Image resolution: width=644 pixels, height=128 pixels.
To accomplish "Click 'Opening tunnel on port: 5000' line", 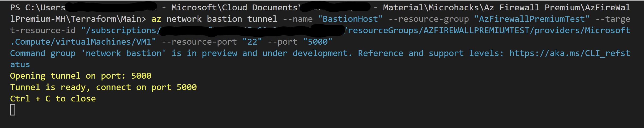I will tap(80, 76).
